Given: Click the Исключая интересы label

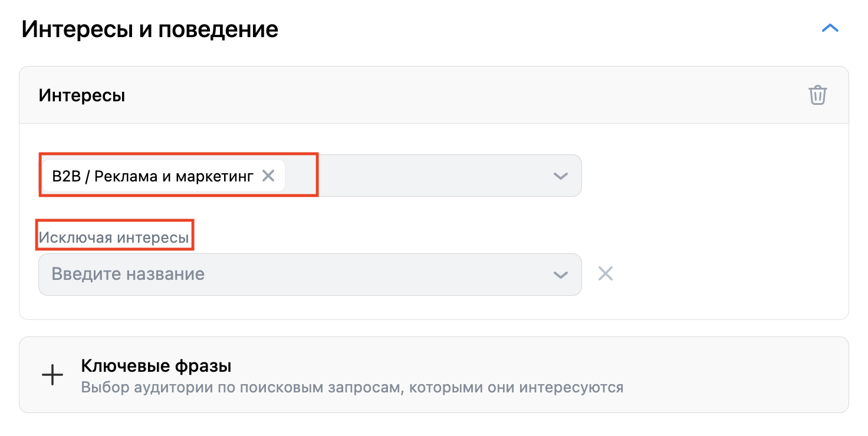Looking at the screenshot, I should pos(114,238).
